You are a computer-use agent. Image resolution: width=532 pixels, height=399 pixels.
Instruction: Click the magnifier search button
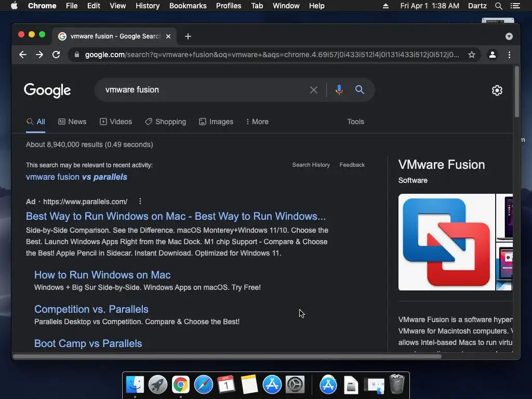[360, 90]
